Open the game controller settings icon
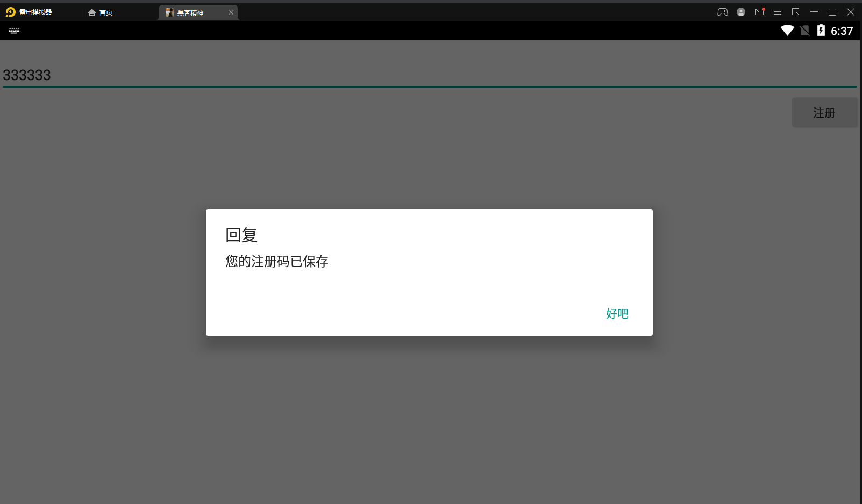This screenshot has width=862, height=504. (723, 11)
